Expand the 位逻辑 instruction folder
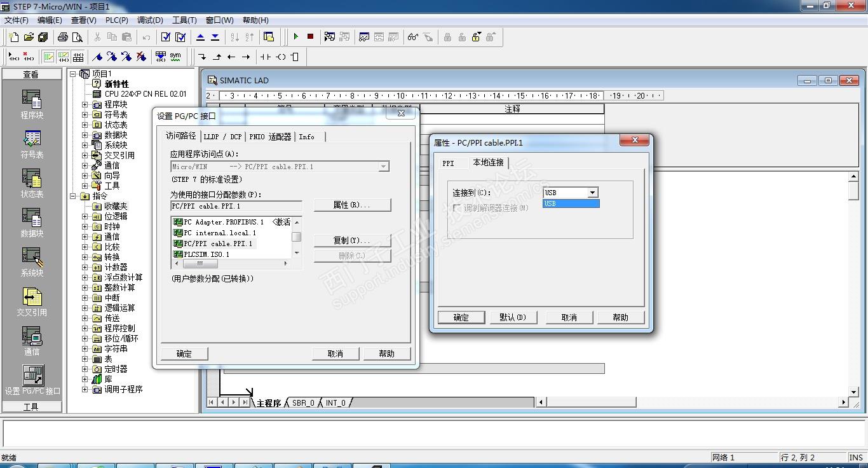This screenshot has width=868, height=468. point(85,216)
